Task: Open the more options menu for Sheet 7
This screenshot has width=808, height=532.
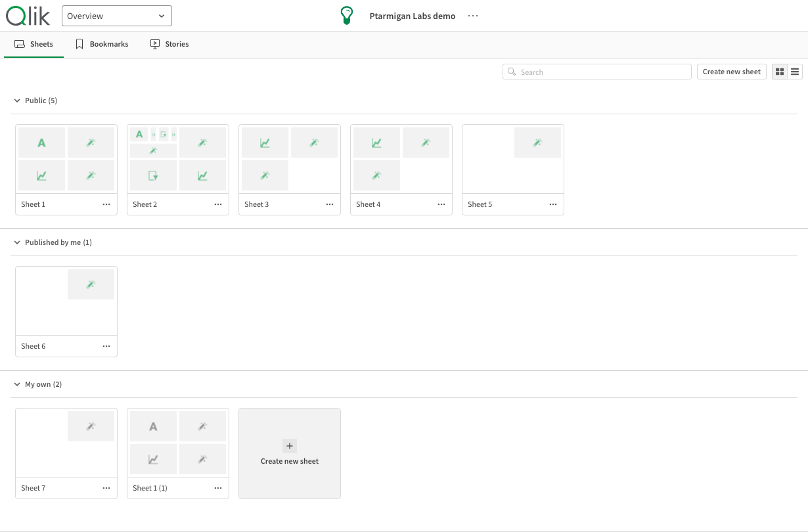Action: click(106, 488)
